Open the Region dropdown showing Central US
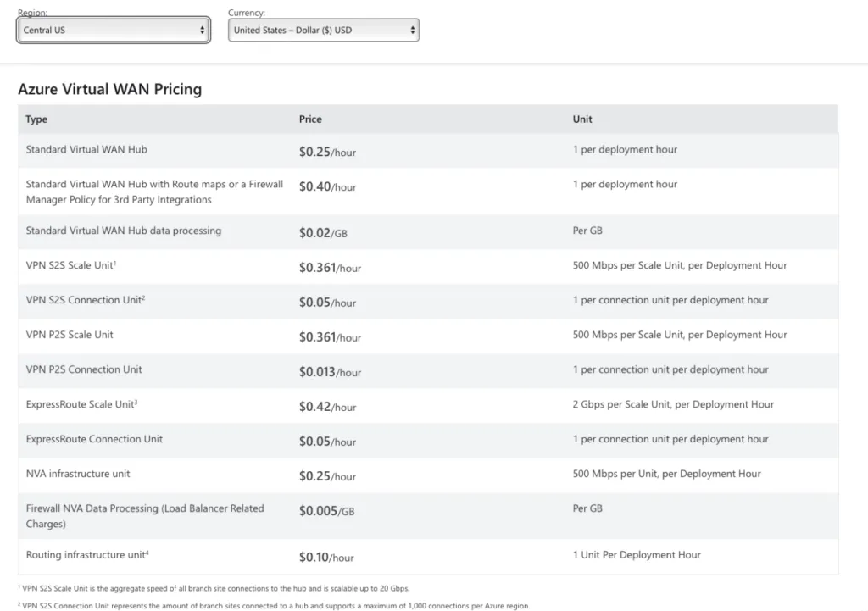868x611 pixels. point(114,31)
